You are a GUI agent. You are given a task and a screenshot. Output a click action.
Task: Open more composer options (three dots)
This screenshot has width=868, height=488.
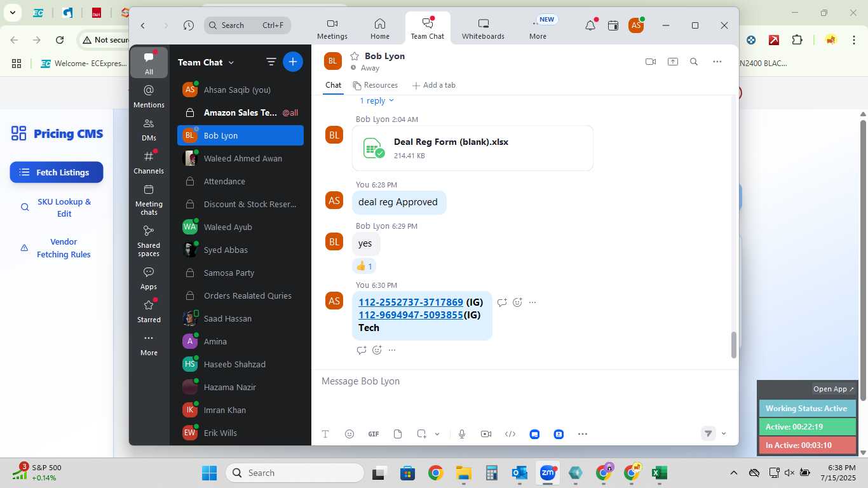coord(583,434)
